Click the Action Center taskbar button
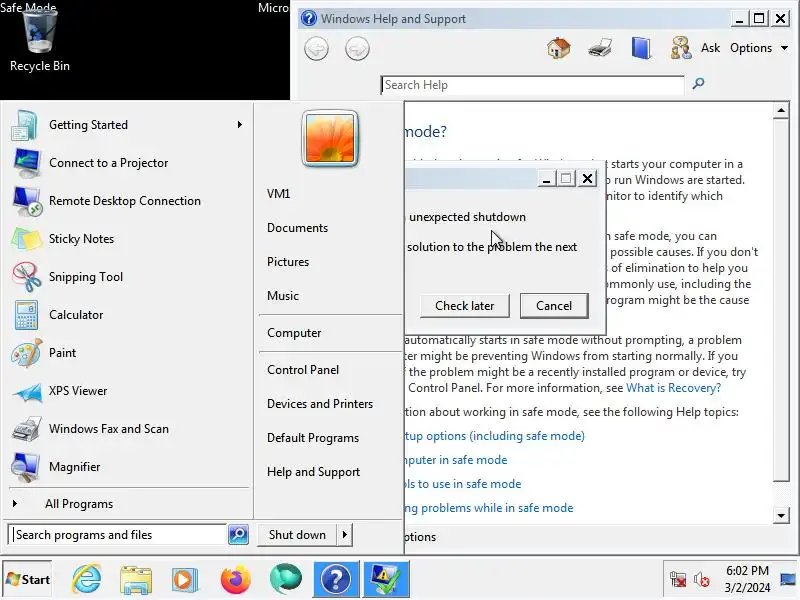 coord(386,580)
